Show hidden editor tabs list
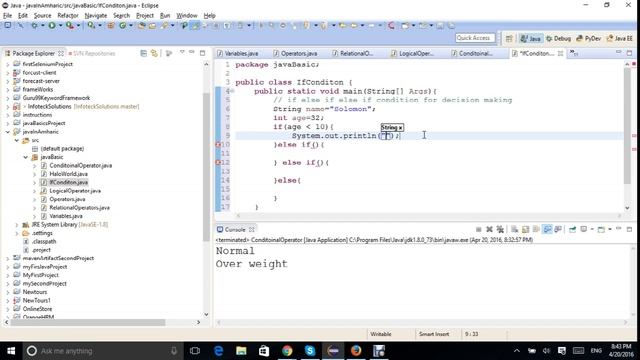The image size is (640, 360). pyautogui.click(x=573, y=53)
